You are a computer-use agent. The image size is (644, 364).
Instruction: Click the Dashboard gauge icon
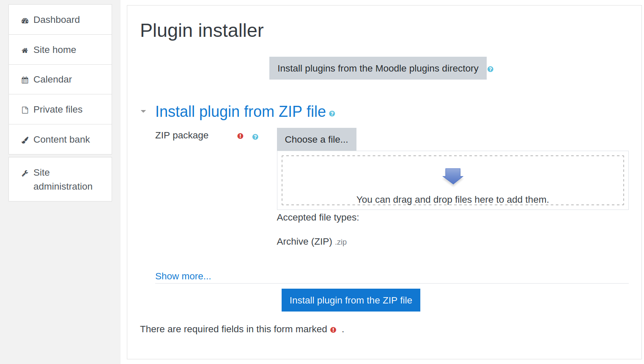pyautogui.click(x=25, y=20)
